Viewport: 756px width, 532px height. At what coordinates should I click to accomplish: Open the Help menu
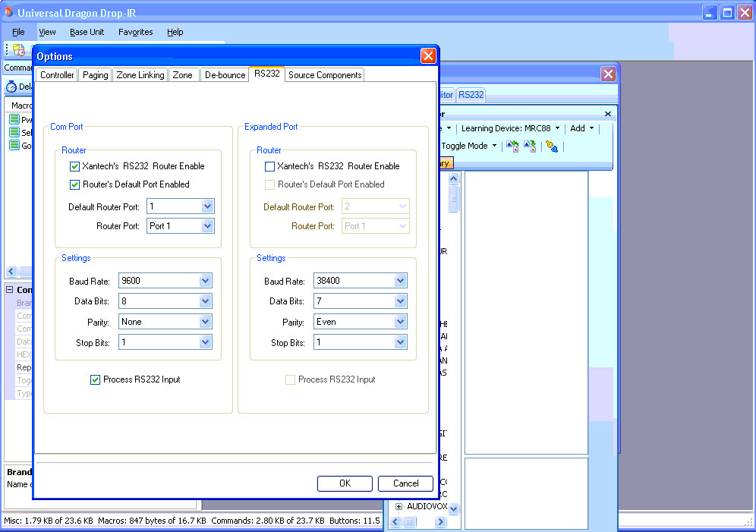(175, 33)
